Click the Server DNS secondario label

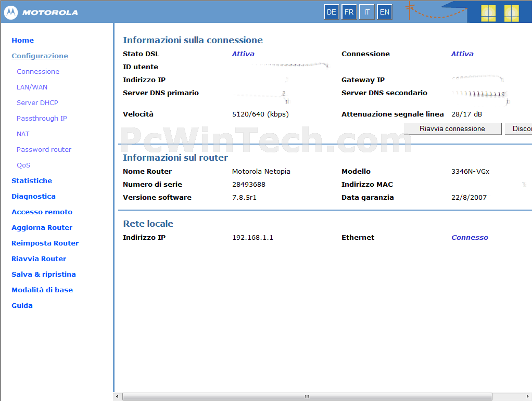pos(384,93)
